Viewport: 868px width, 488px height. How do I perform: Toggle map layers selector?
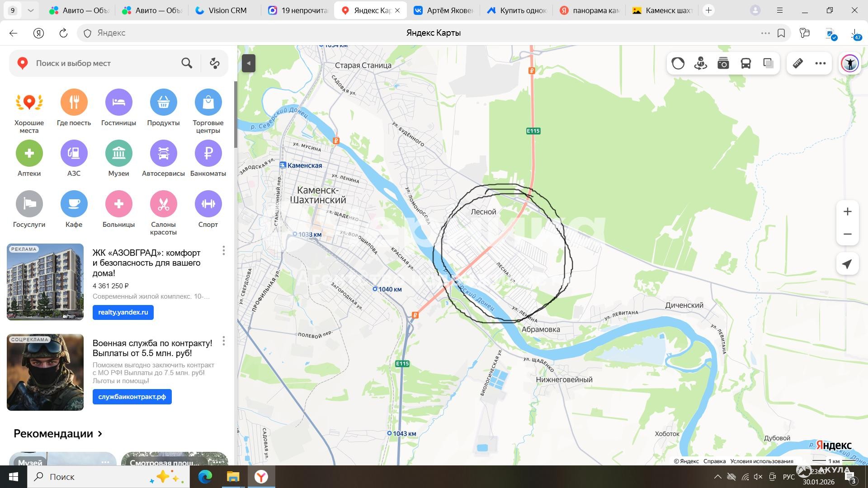768,63
